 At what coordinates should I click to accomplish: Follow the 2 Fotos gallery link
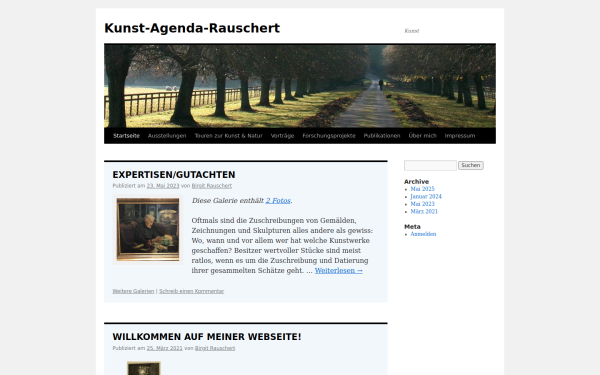pyautogui.click(x=278, y=201)
